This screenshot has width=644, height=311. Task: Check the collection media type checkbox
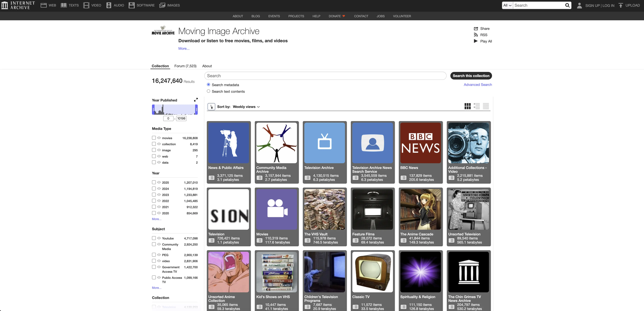(154, 144)
